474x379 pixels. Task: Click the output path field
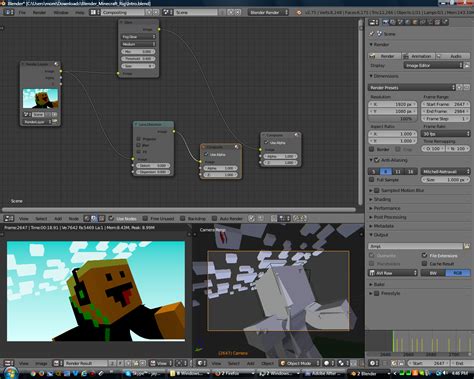(x=415, y=246)
